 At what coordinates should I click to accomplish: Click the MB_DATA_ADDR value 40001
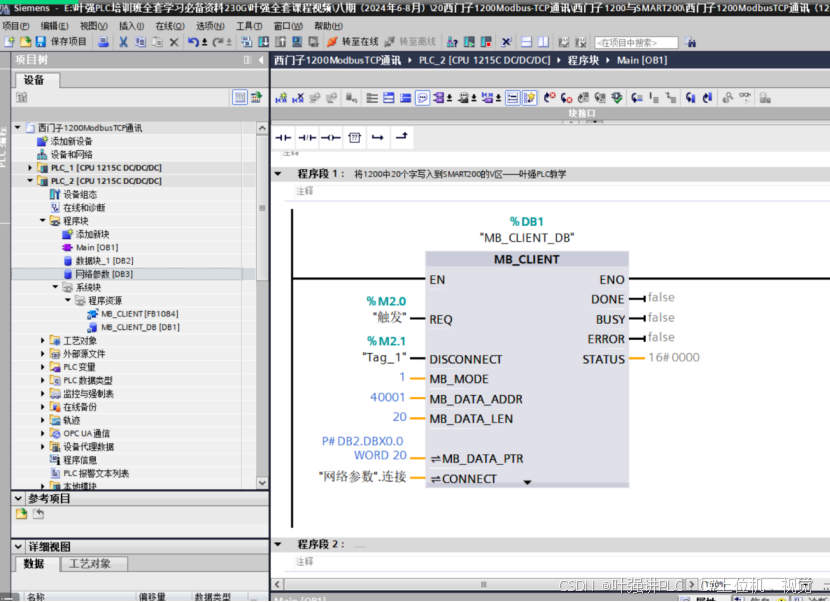click(x=387, y=397)
